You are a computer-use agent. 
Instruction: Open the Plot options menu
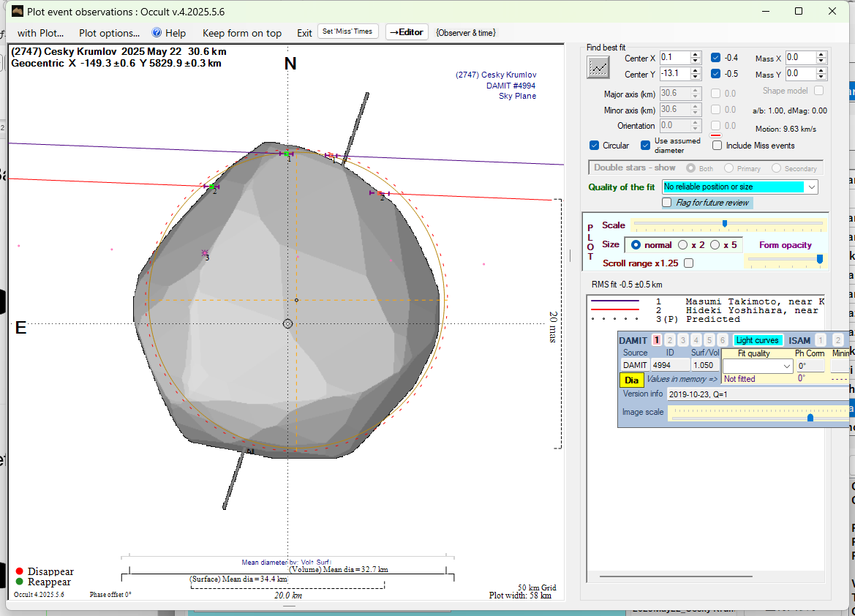(x=109, y=33)
